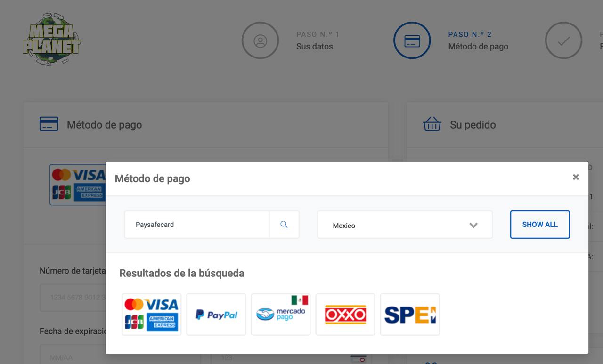Image resolution: width=603 pixels, height=364 pixels.
Task: Click the user profile step icon
Action: [260, 40]
